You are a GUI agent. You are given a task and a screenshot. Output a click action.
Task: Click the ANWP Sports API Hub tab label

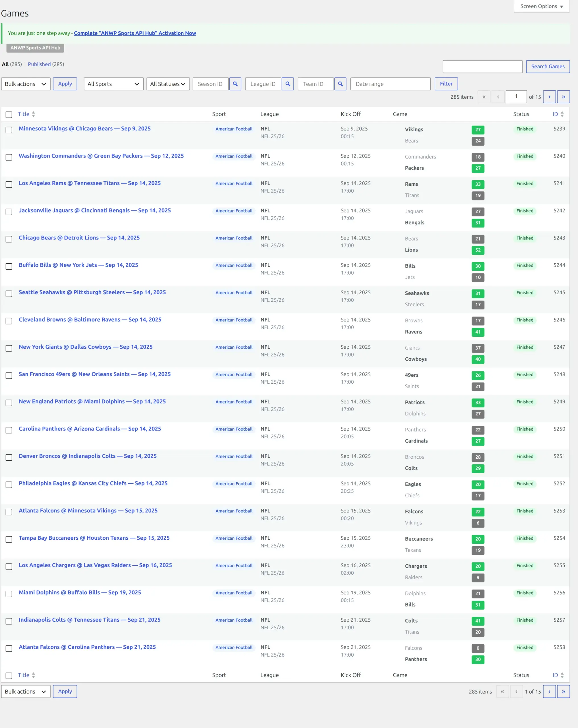click(35, 47)
